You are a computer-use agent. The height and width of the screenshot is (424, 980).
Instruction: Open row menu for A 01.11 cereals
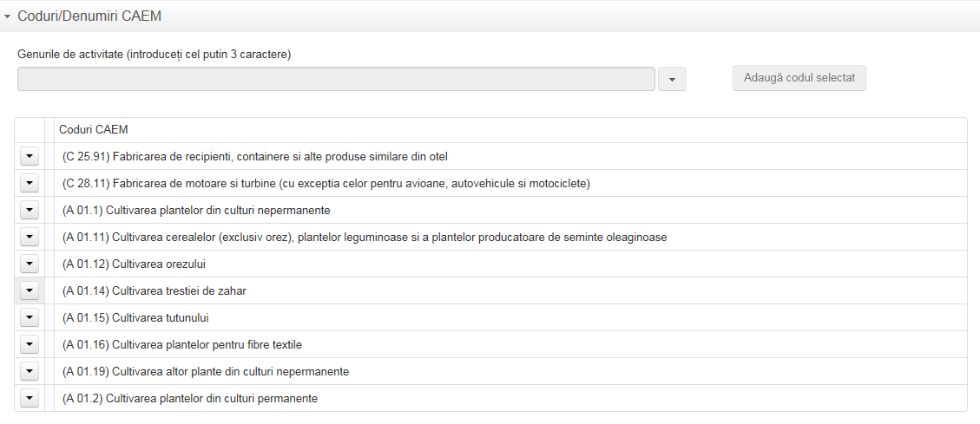click(29, 237)
